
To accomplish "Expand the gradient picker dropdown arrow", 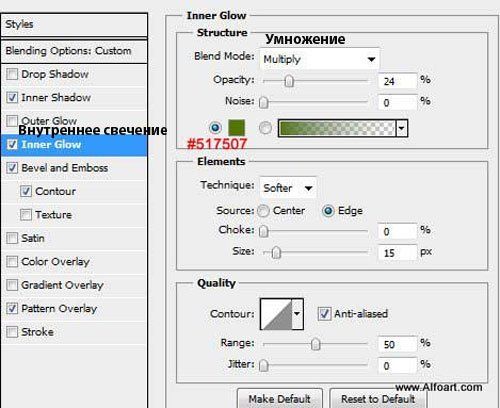I will tap(402, 128).
